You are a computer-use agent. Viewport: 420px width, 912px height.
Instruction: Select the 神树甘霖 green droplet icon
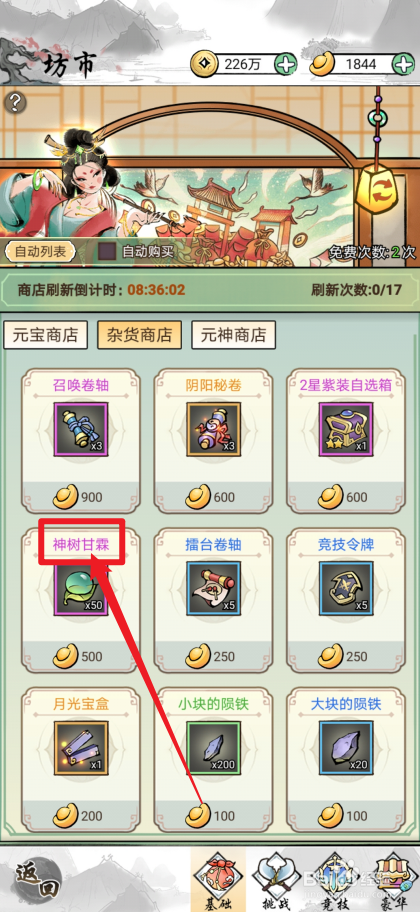point(81,588)
